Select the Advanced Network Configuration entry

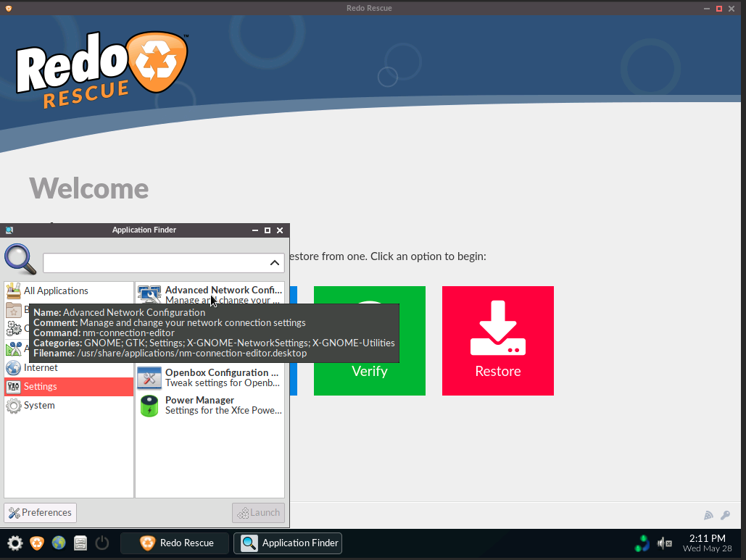(210, 295)
